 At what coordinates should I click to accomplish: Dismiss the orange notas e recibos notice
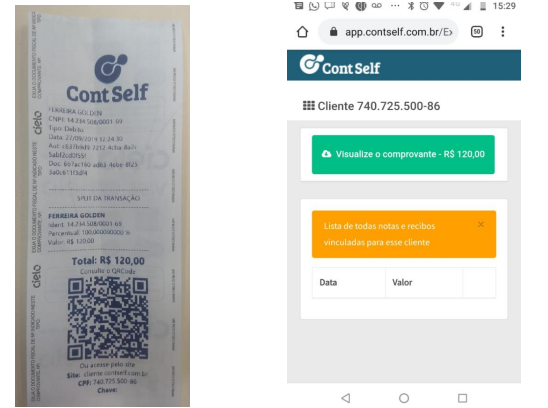pyautogui.click(x=481, y=224)
